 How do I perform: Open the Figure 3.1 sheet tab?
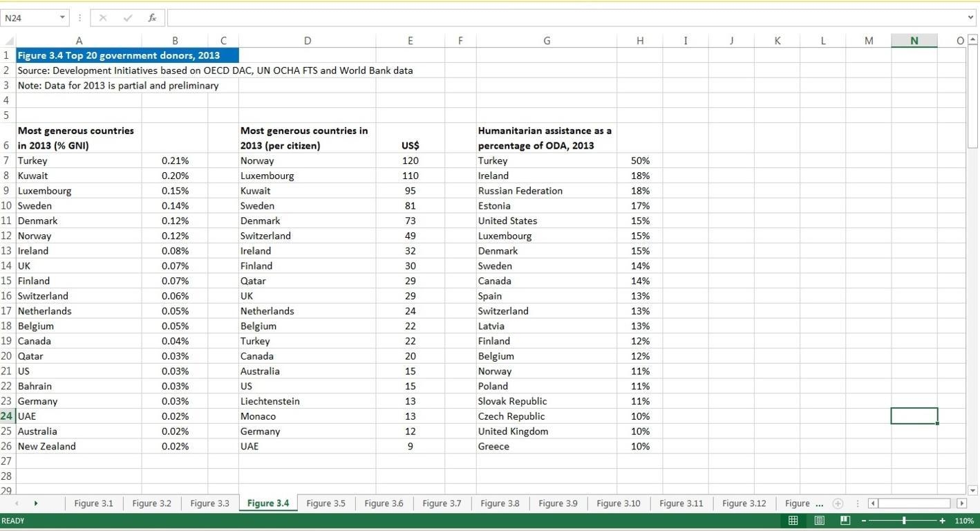[x=93, y=503]
